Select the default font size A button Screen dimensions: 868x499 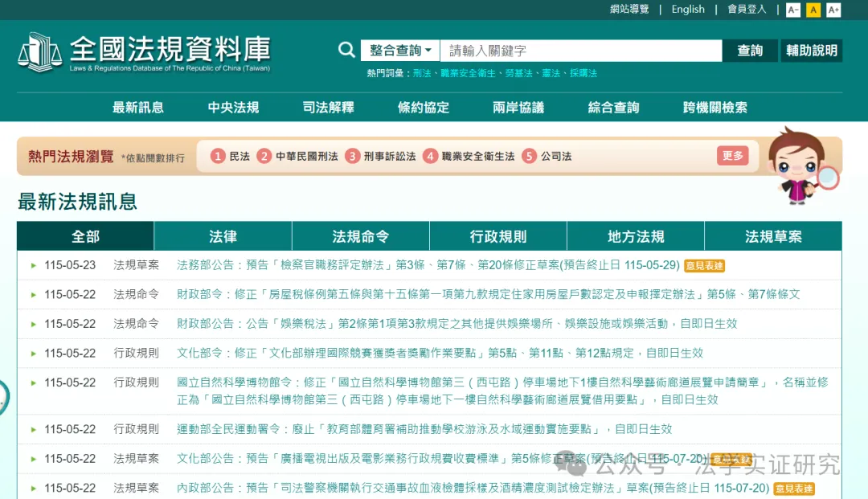tap(813, 10)
